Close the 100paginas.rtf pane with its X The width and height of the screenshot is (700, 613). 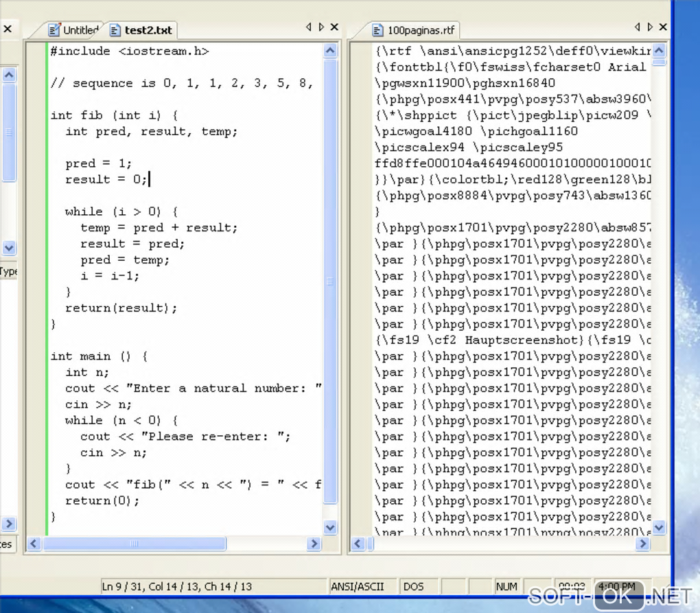tap(664, 27)
